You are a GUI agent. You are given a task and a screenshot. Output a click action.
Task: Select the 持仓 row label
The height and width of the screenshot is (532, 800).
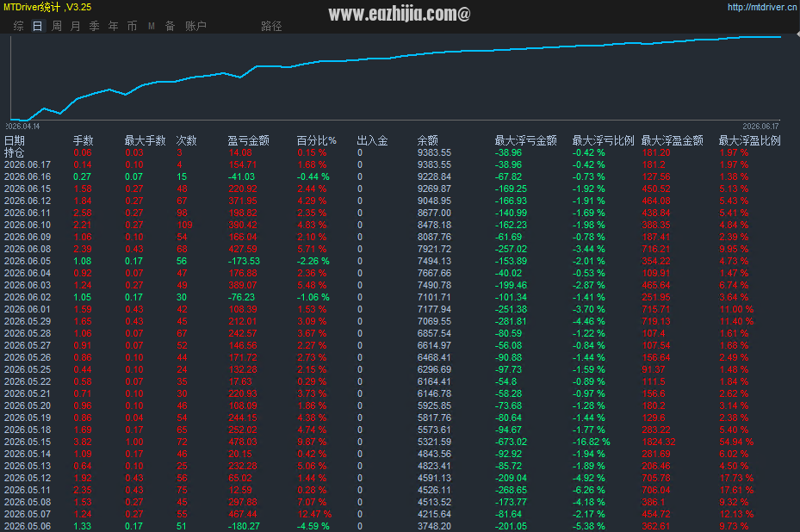15,152
